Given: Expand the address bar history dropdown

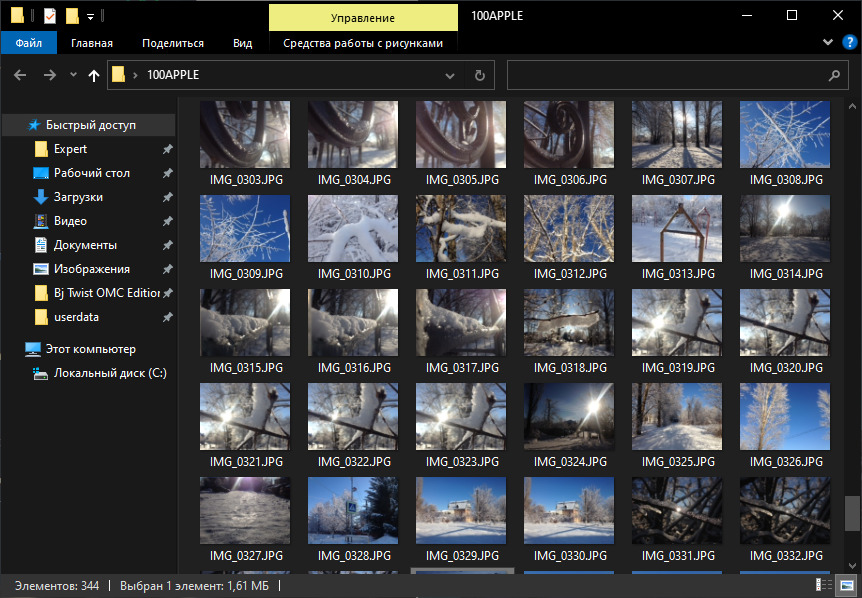Looking at the screenshot, I should pos(450,75).
